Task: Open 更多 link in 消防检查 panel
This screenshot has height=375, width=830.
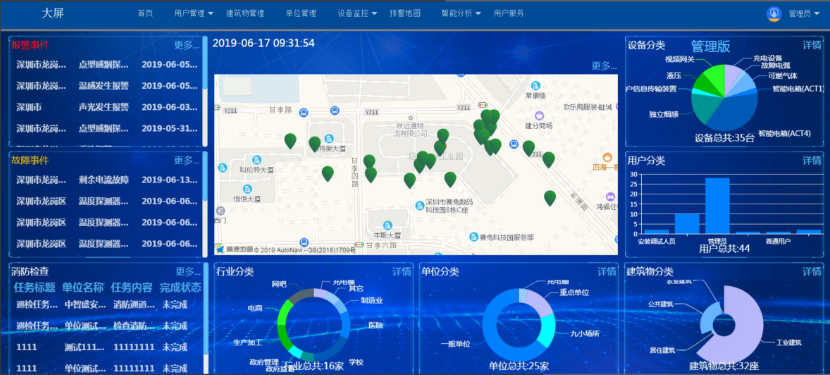Action: (187, 272)
